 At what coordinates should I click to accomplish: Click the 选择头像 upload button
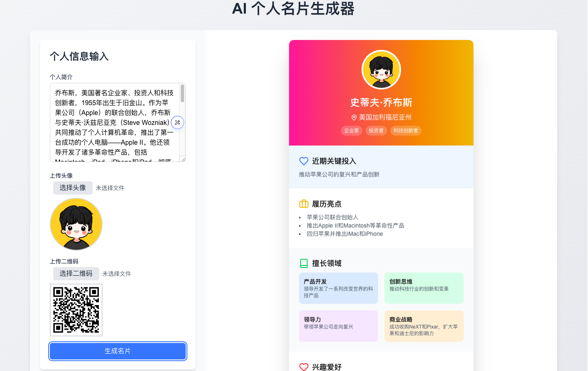[73, 188]
